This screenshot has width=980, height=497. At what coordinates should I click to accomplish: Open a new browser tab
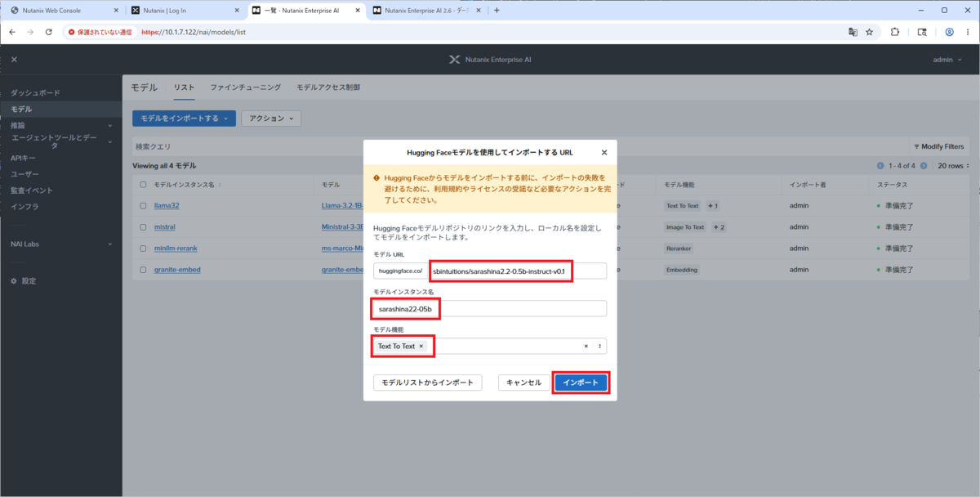pyautogui.click(x=497, y=11)
